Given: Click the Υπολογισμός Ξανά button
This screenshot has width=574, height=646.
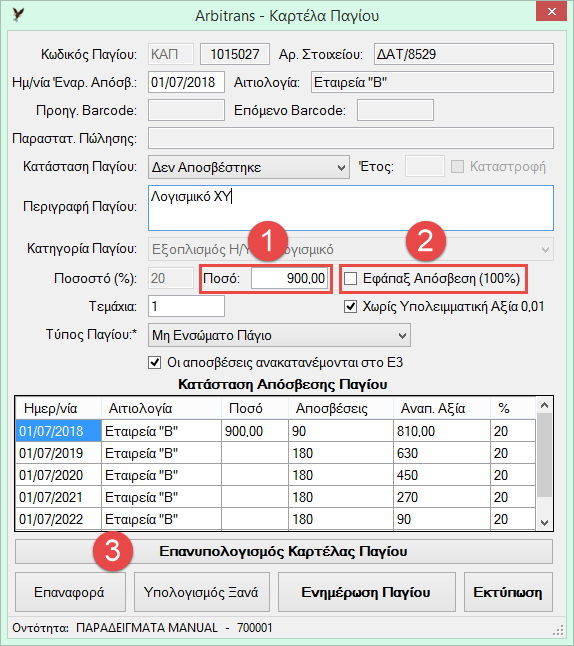Looking at the screenshot, I should tap(202, 592).
